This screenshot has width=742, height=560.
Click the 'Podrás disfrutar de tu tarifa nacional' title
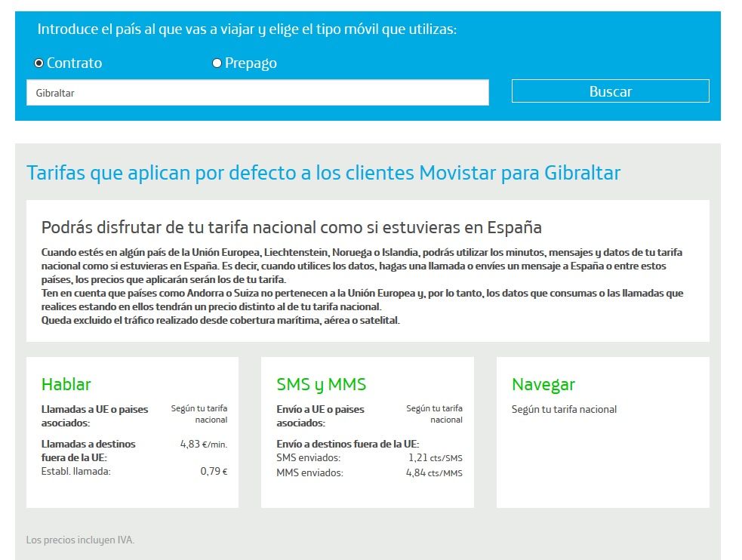click(291, 227)
